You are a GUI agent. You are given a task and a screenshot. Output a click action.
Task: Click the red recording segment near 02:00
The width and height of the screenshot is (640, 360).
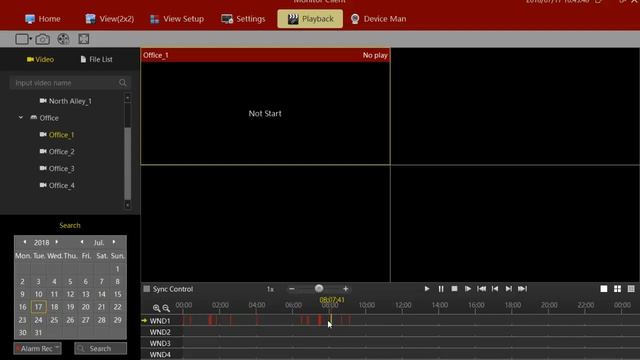tap(211, 320)
